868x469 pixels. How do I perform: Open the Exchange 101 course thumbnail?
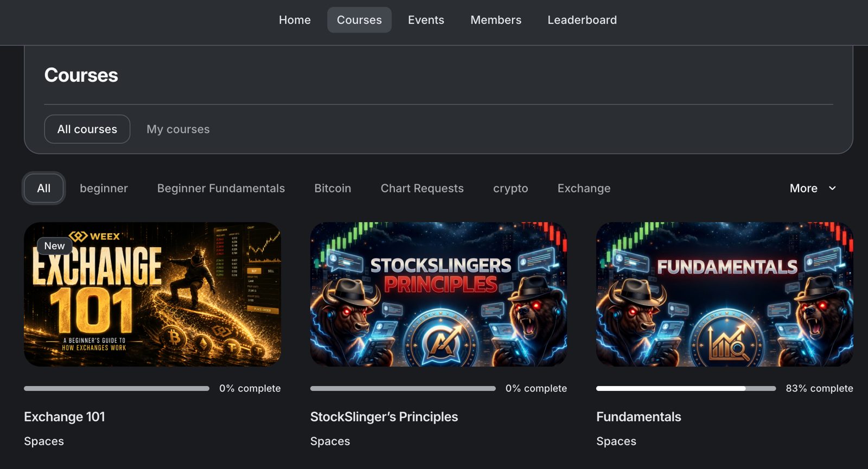pos(152,294)
